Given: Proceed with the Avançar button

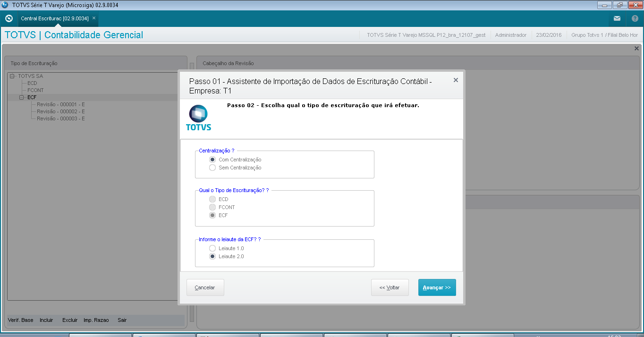Looking at the screenshot, I should (x=437, y=287).
